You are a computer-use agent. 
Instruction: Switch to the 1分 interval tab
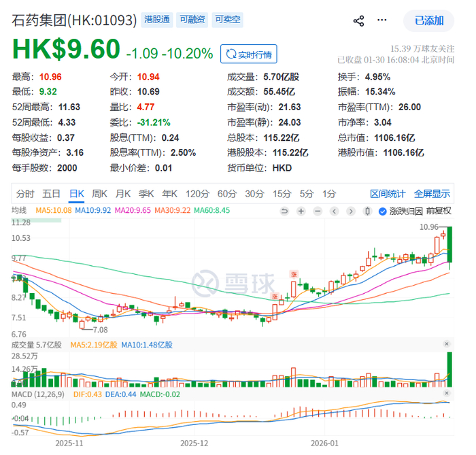329,194
